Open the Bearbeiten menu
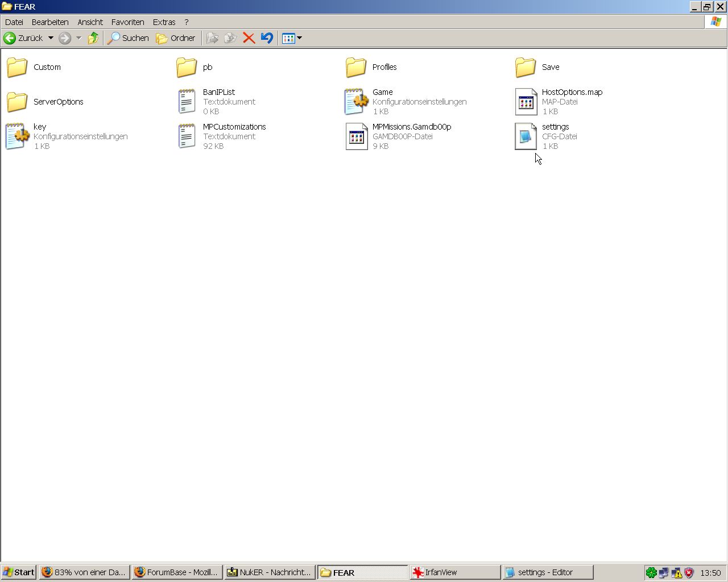 pos(50,22)
